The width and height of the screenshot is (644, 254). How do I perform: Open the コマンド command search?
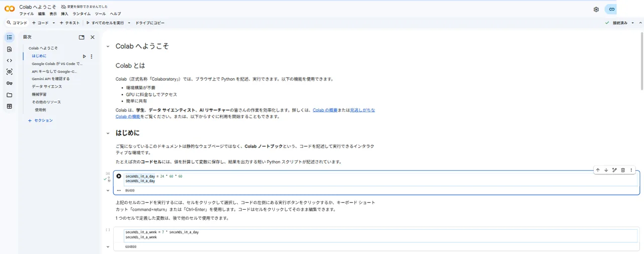17,23
